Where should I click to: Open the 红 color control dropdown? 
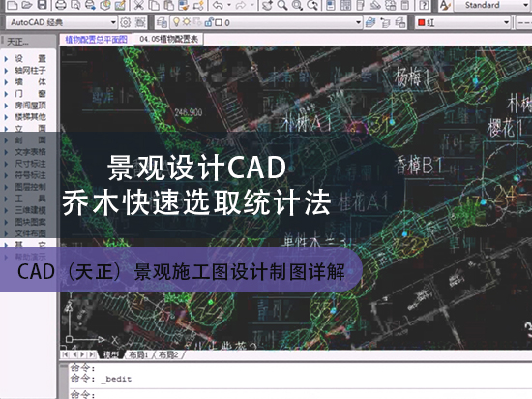(x=506, y=22)
